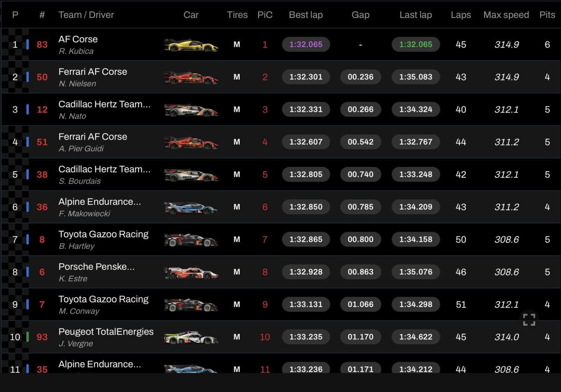Click the gap value 00.800
Viewport: 561px width, 392px height.
pos(361,239)
